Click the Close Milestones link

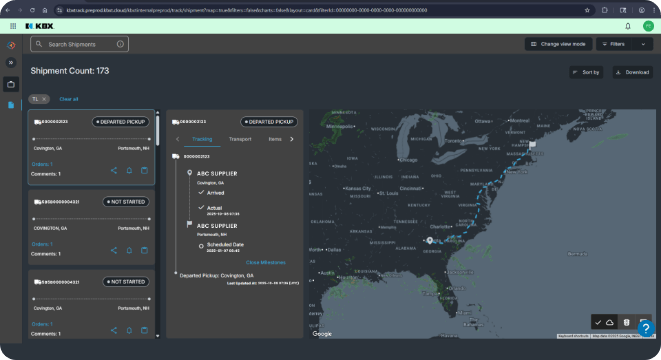(266, 262)
